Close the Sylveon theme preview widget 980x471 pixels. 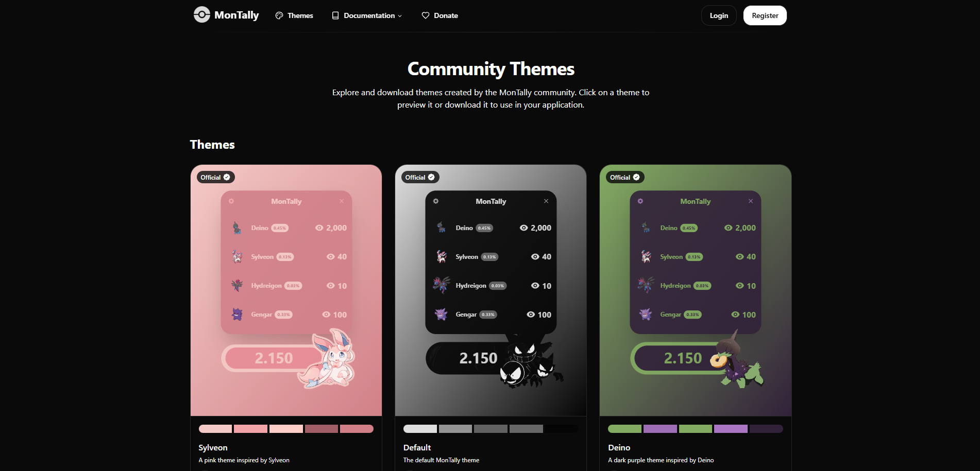[x=342, y=201]
